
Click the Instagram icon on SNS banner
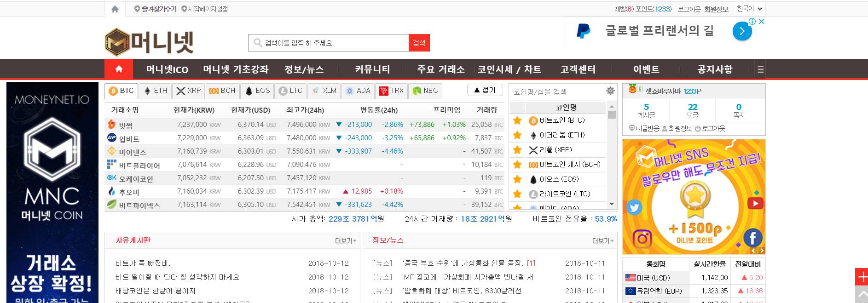(x=642, y=238)
